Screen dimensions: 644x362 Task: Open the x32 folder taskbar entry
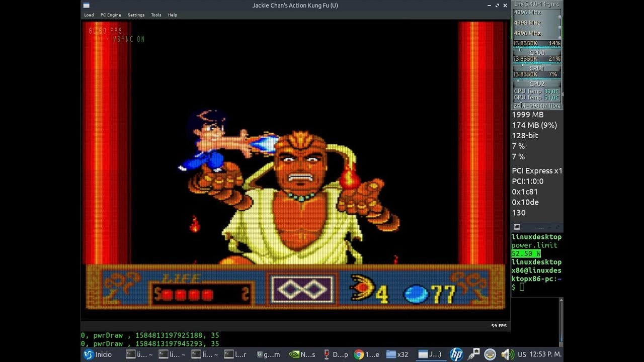pyautogui.click(x=397, y=354)
